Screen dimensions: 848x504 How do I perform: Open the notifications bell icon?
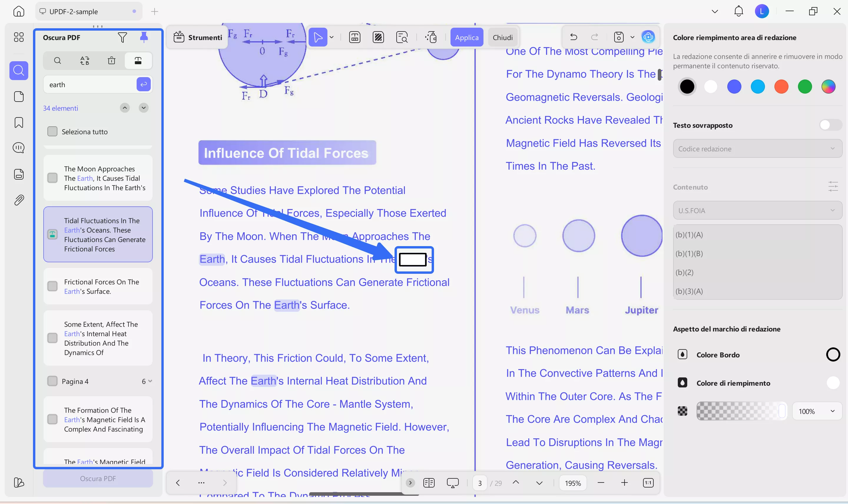738,11
